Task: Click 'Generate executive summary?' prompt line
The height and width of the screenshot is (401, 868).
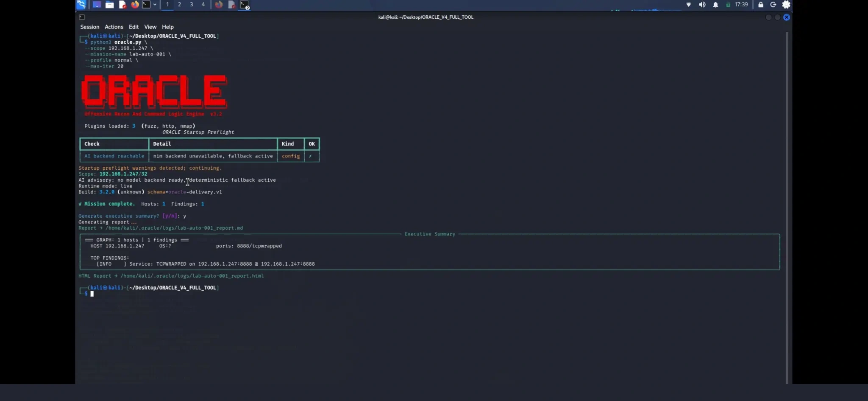Action: [132, 216]
